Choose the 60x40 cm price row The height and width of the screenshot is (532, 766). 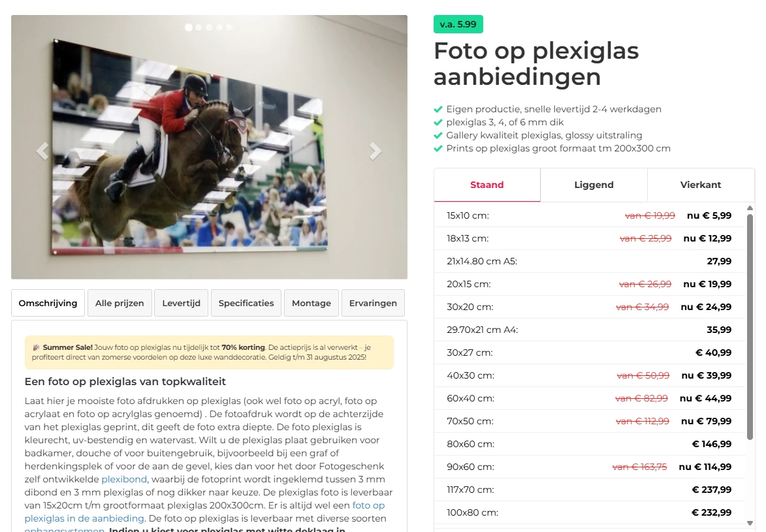click(589, 398)
